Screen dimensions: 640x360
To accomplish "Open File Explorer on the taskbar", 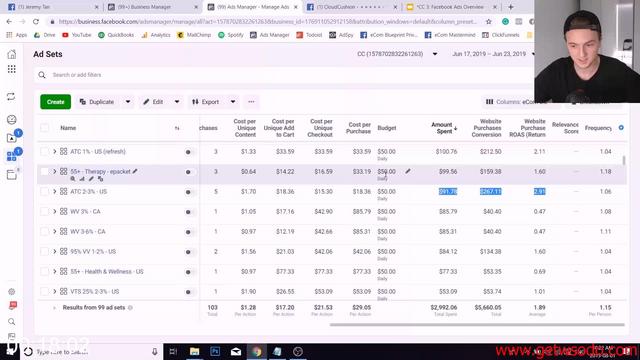I will pyautogui.click(x=195, y=351).
